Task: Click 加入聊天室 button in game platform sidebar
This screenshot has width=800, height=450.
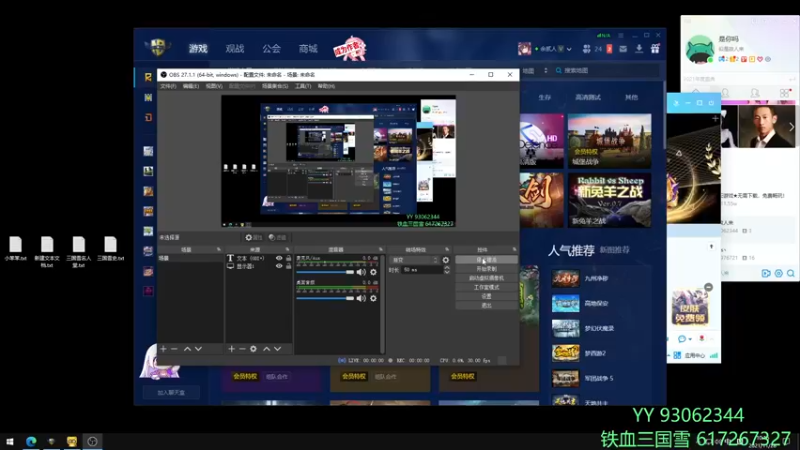Action: [x=171, y=393]
